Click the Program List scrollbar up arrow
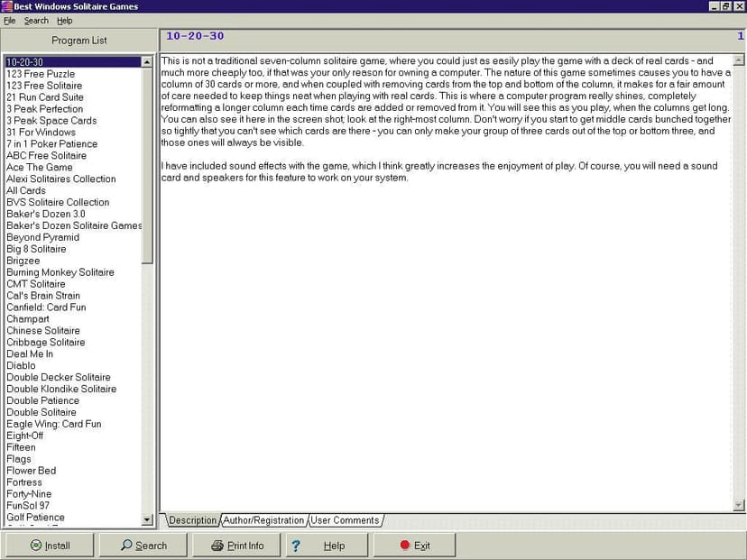Screen dimensions: 747x560 pos(147,62)
